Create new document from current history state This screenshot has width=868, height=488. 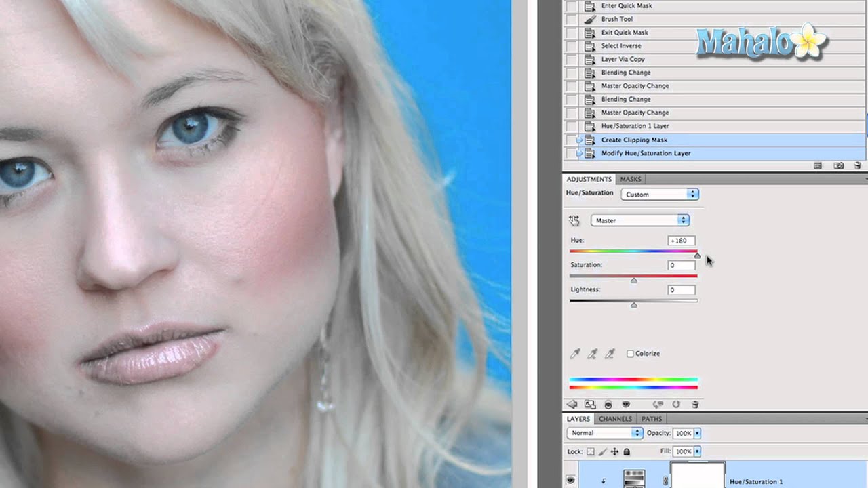pos(818,165)
